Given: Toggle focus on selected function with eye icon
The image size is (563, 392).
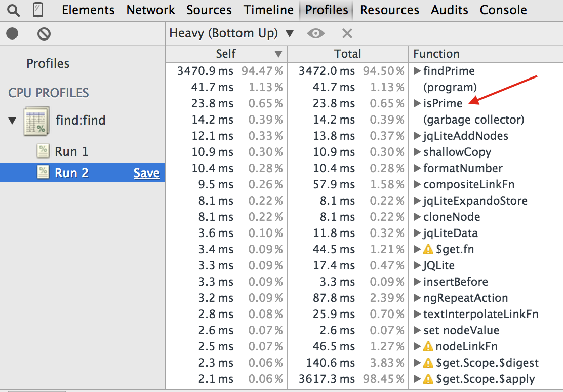Looking at the screenshot, I should [x=315, y=33].
